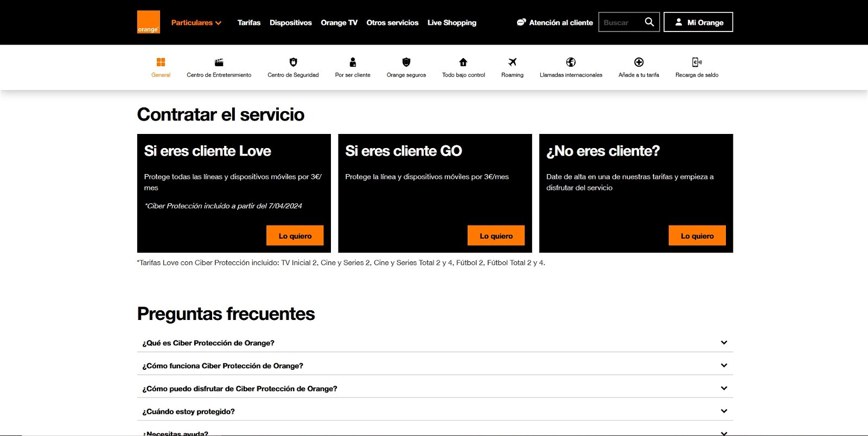Viewport: 868px width, 436px height.
Task: Click the Centro de Entretenimiento label
Action: coord(219,75)
